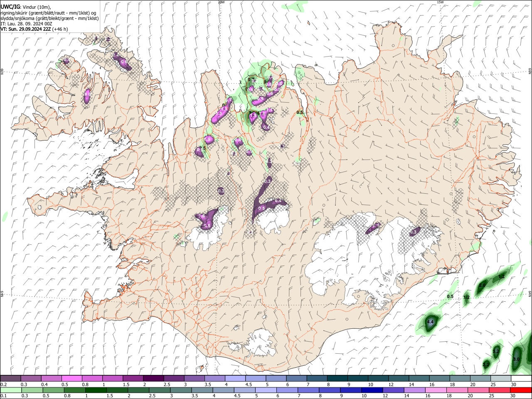Pick the lavender top-row swatch starting at 4

click(x=235, y=379)
